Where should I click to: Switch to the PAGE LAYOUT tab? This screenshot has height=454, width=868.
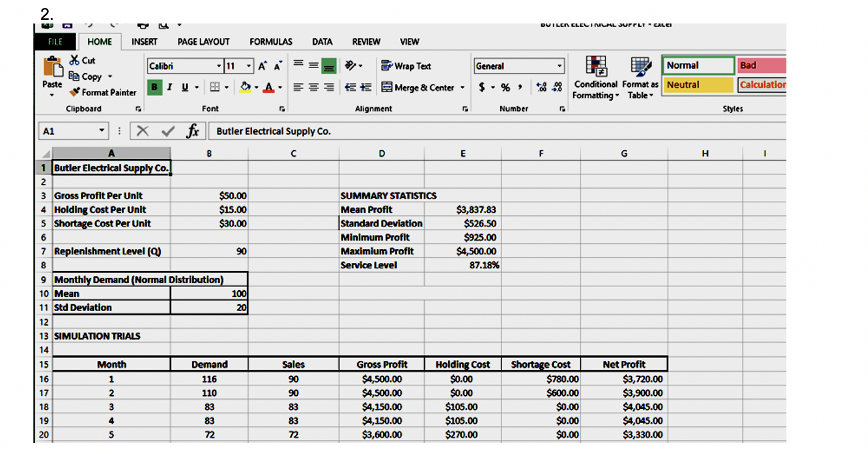(x=203, y=41)
